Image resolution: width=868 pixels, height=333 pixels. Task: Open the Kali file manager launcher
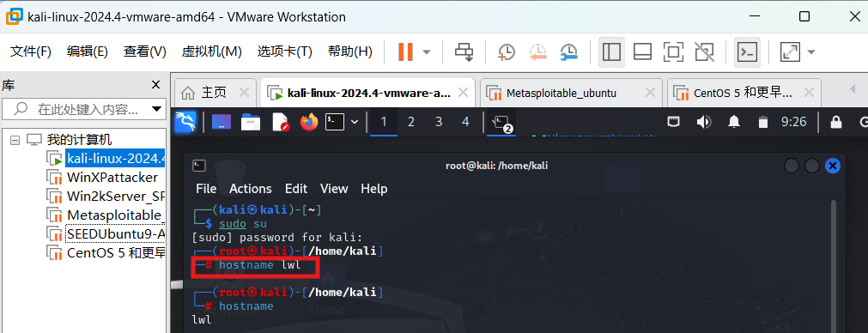[251, 122]
